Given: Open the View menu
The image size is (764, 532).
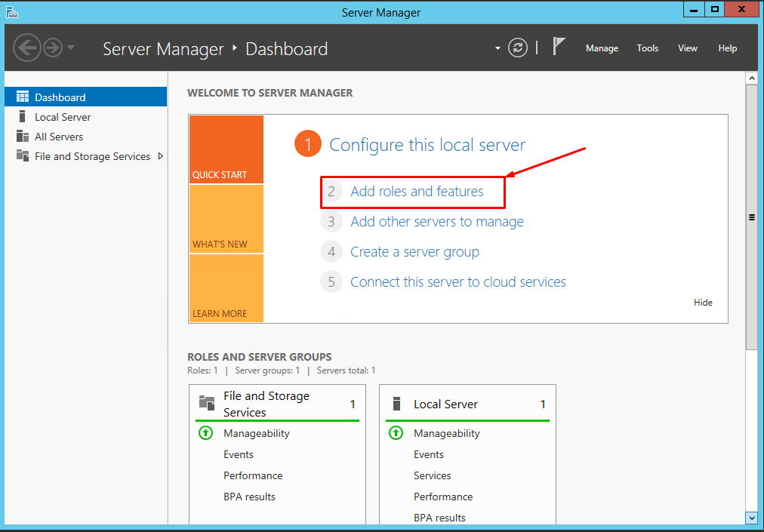Looking at the screenshot, I should (x=688, y=48).
